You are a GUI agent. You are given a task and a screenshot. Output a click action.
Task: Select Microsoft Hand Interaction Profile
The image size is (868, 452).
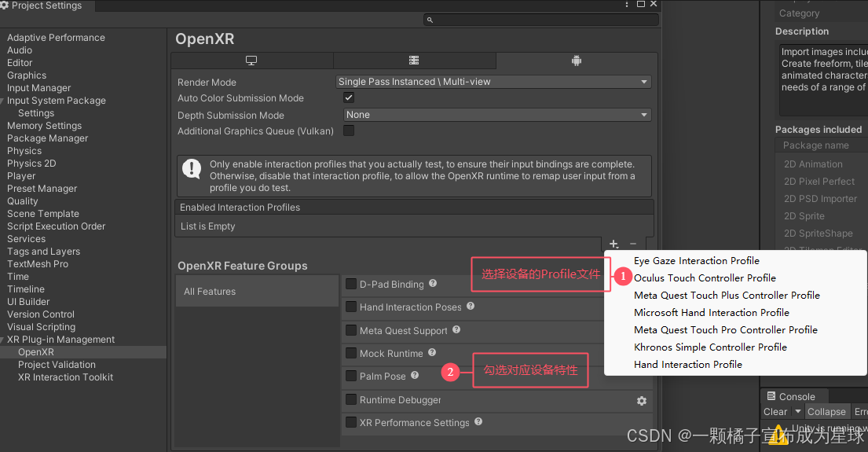pos(712,312)
